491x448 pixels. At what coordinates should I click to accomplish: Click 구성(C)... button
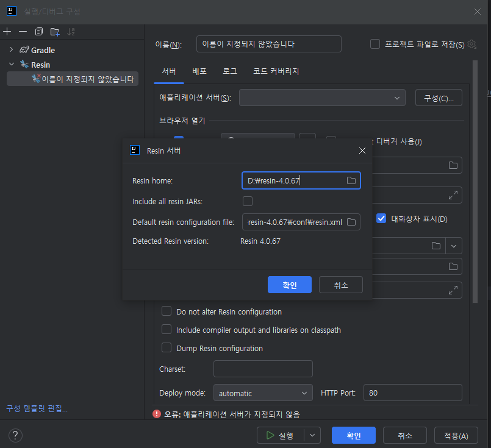pyautogui.click(x=439, y=98)
